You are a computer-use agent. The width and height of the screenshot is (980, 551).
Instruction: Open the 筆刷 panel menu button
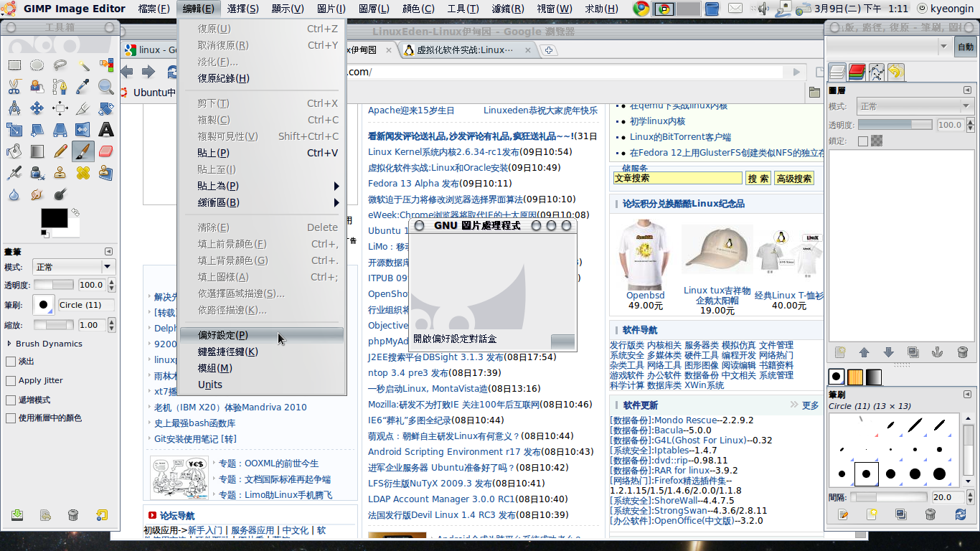(x=967, y=395)
